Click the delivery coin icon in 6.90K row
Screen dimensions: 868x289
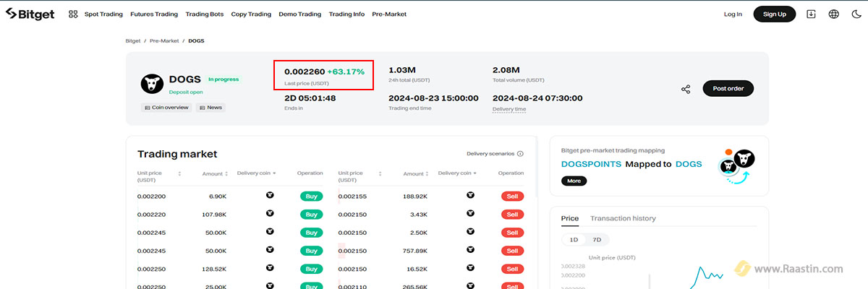(x=270, y=196)
